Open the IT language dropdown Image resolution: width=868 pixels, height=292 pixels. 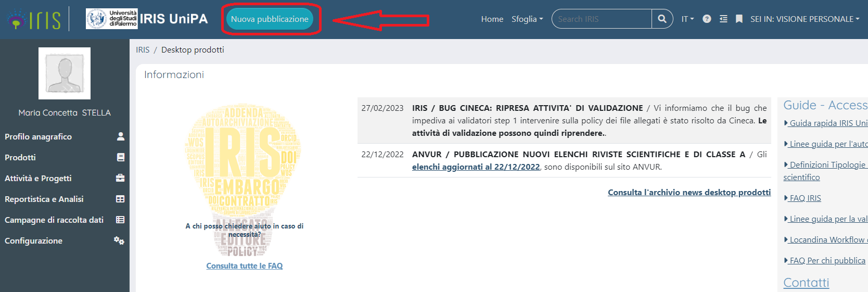tap(687, 19)
